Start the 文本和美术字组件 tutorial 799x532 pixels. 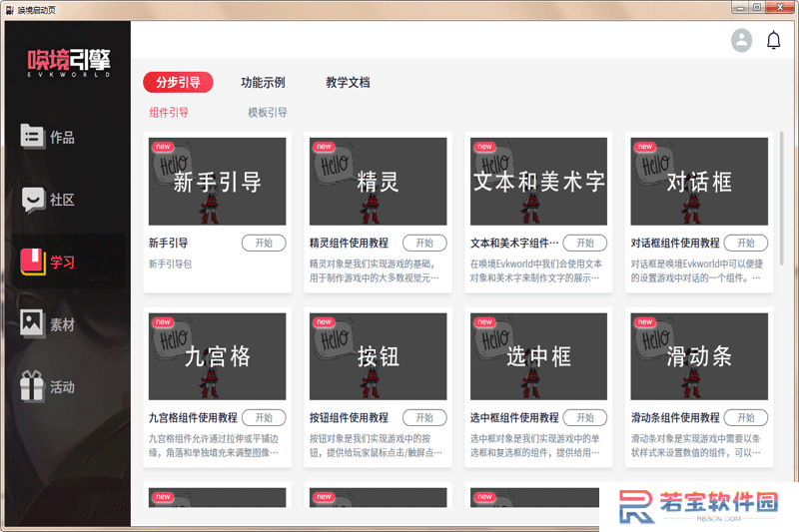[585, 243]
